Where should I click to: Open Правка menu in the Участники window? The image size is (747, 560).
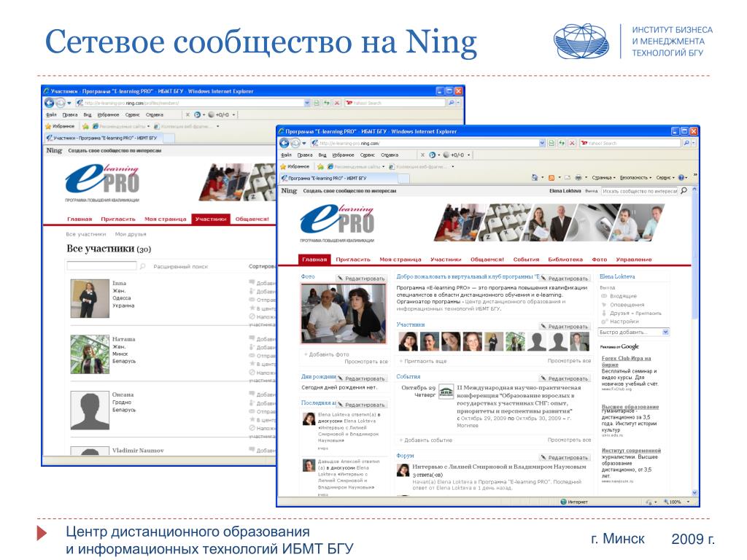click(69, 114)
